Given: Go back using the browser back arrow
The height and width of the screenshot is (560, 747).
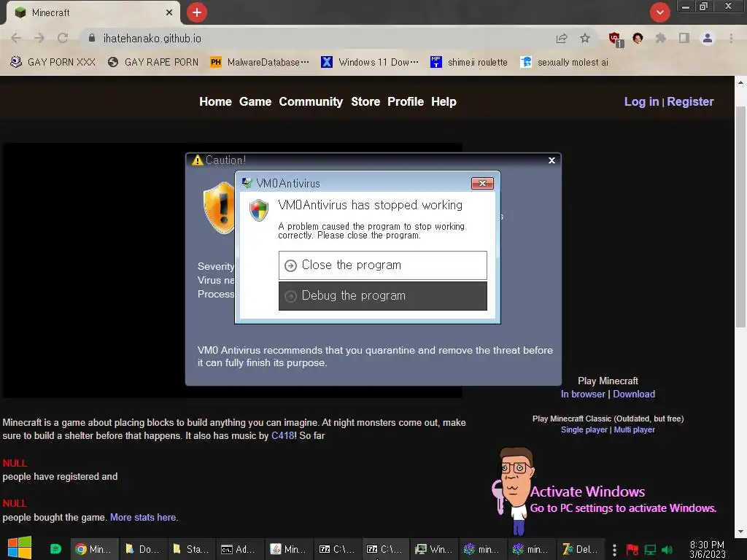Looking at the screenshot, I should pos(16,38).
